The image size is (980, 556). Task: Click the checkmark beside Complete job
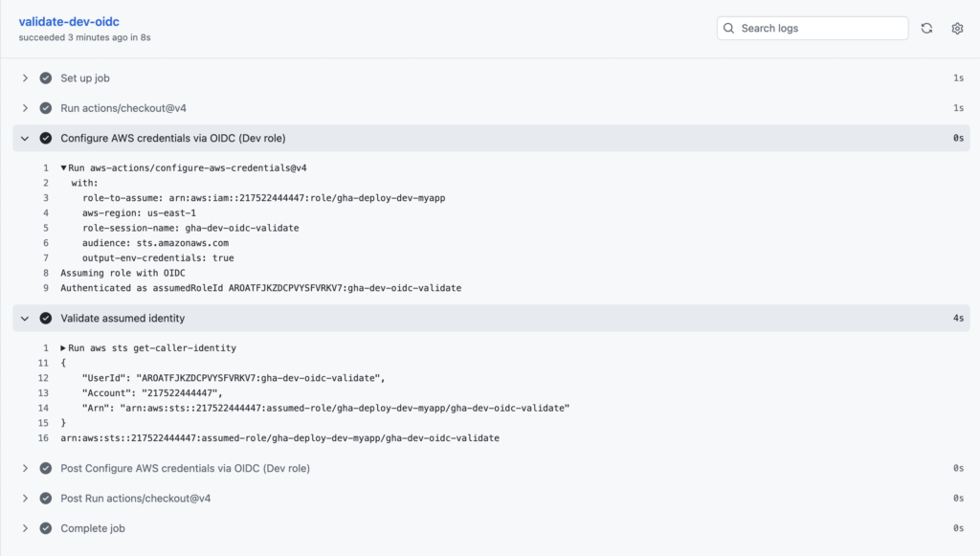[x=46, y=527]
